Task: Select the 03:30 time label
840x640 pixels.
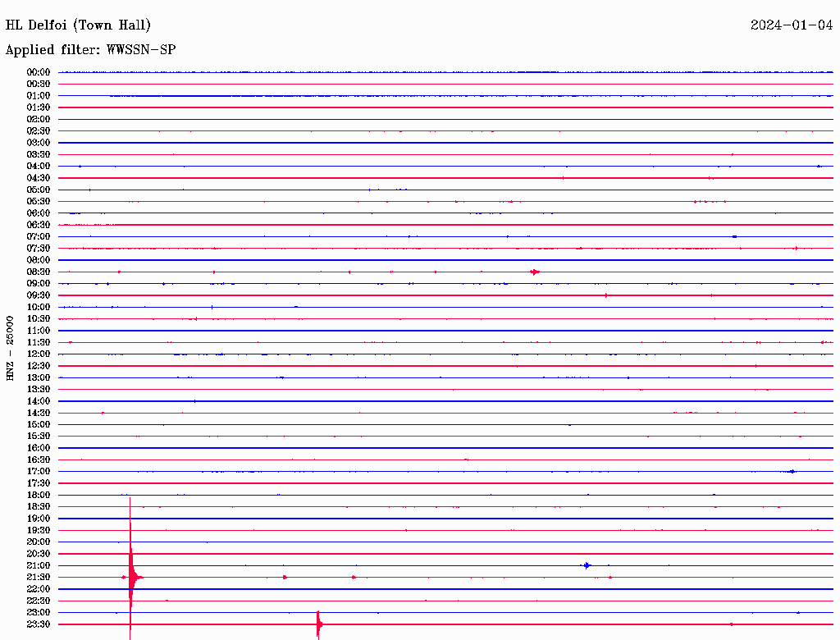Action: pyautogui.click(x=39, y=154)
